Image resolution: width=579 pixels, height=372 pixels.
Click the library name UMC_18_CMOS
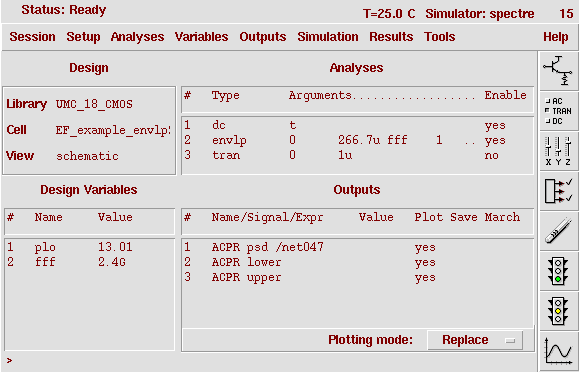pyautogui.click(x=94, y=104)
